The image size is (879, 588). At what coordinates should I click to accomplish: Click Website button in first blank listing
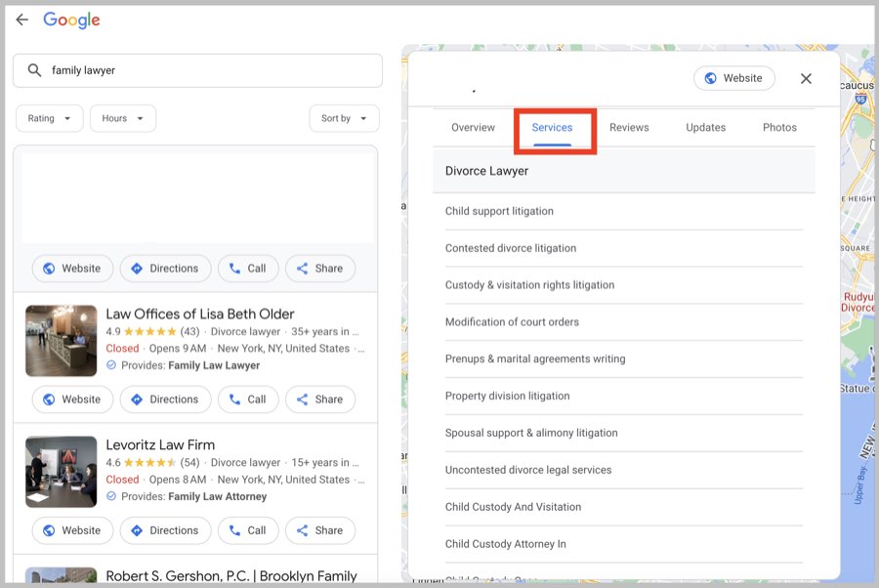72,269
